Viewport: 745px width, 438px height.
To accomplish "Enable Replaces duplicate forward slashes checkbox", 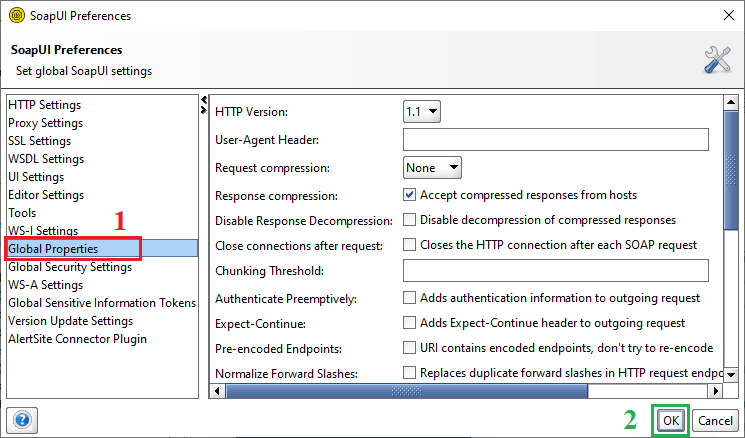I will pos(409,372).
